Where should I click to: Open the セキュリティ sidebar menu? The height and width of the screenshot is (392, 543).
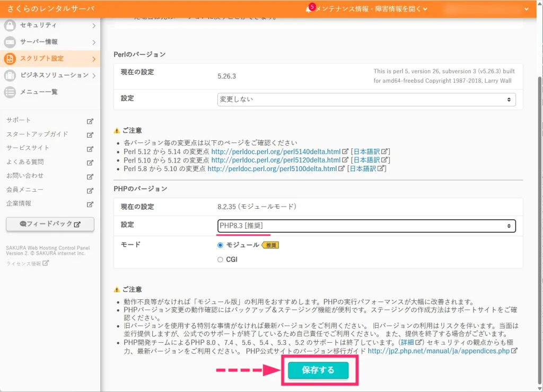[x=50, y=25]
